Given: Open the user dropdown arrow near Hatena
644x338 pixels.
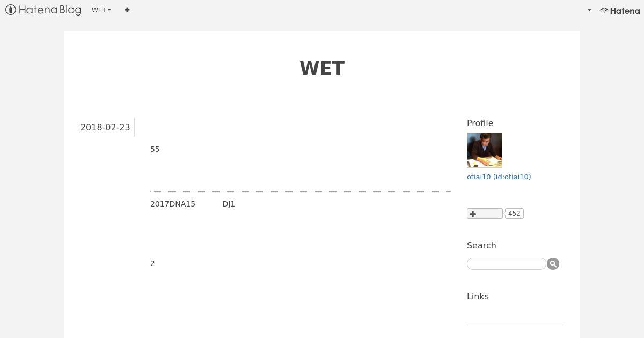Looking at the screenshot, I should click(x=589, y=10).
